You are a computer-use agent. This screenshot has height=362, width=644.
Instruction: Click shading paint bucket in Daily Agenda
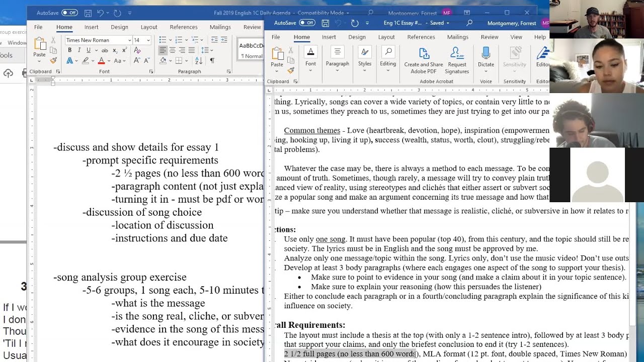(163, 61)
